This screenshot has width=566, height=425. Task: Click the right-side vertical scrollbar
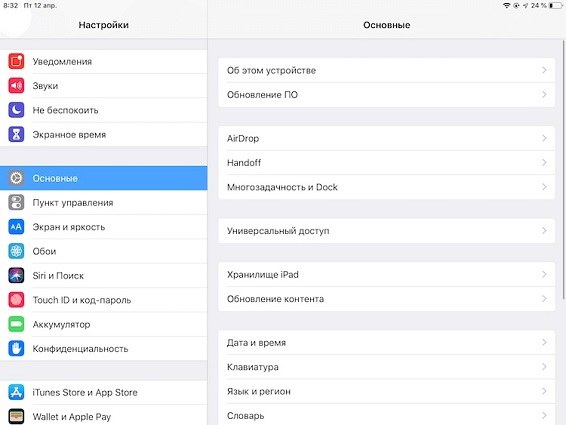tap(563, 170)
